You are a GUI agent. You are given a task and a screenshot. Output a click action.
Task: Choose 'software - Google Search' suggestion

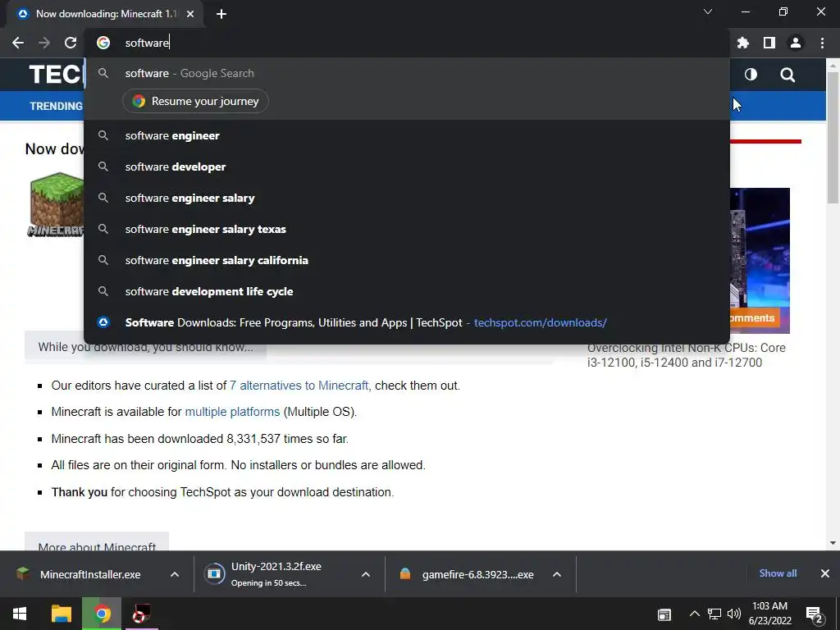coord(407,73)
